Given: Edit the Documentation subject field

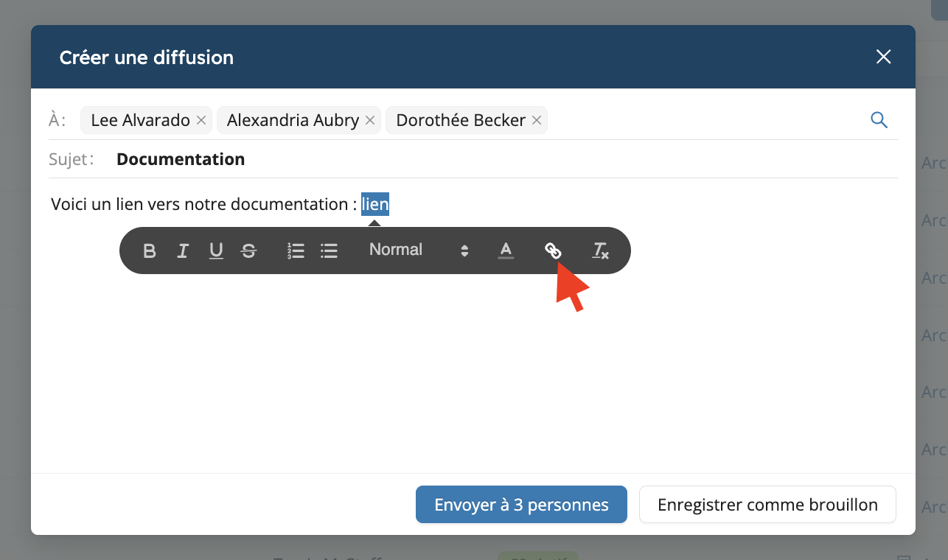Looking at the screenshot, I should tap(181, 159).
